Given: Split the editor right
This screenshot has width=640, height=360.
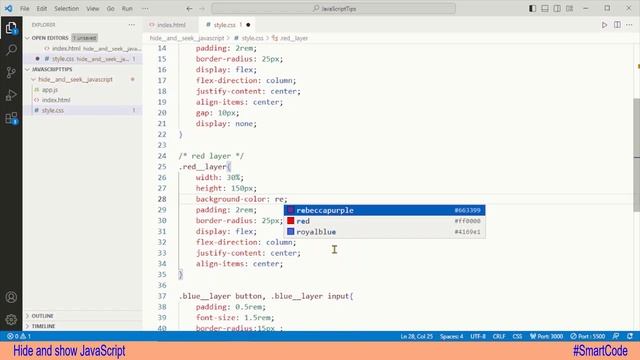Looking at the screenshot, I should pos(617,25).
